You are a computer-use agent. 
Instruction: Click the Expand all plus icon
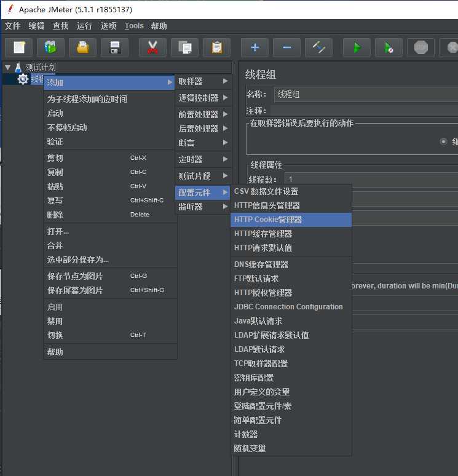click(255, 47)
